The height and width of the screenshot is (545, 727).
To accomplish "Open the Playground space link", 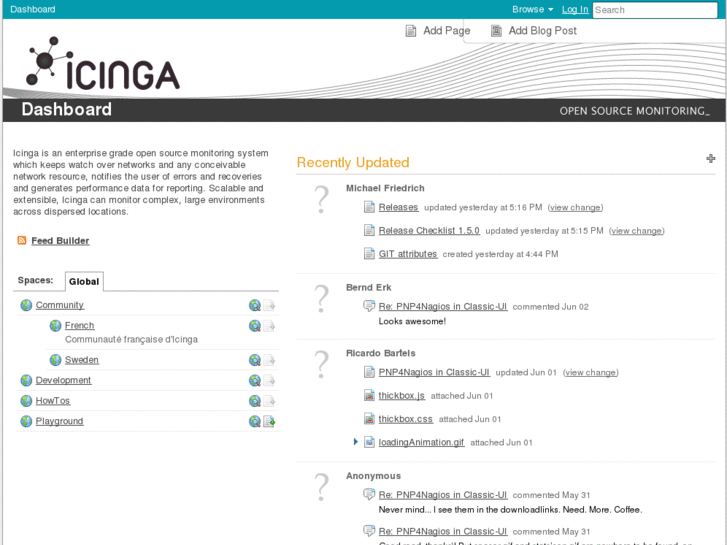I will [59, 421].
